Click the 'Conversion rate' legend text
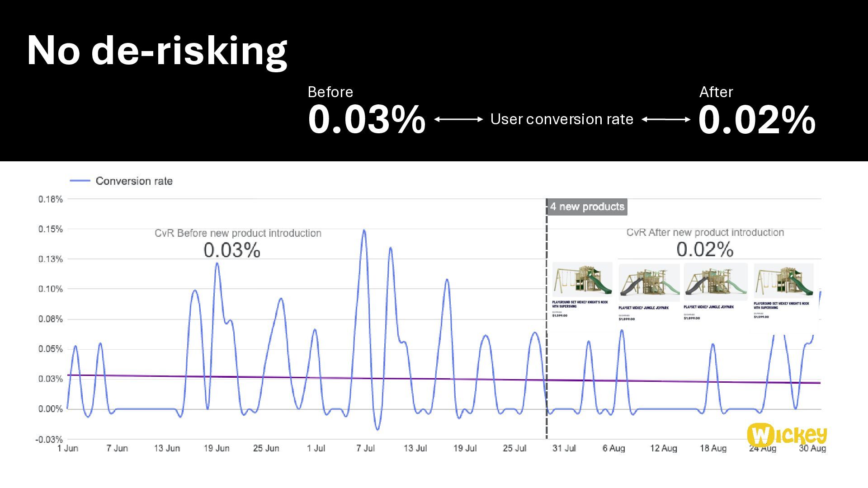This screenshot has height=488, width=868. (x=134, y=181)
